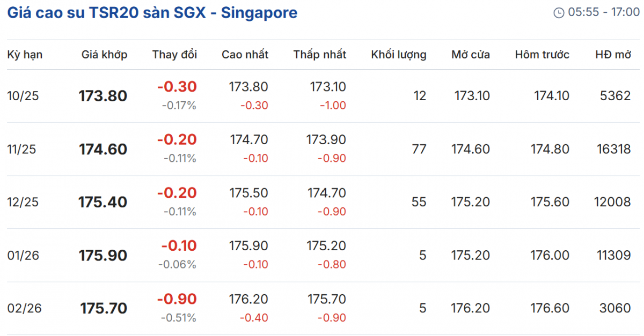Click the 02/26 price change -0.90
This screenshot has height=336, width=644.
coord(177,299)
